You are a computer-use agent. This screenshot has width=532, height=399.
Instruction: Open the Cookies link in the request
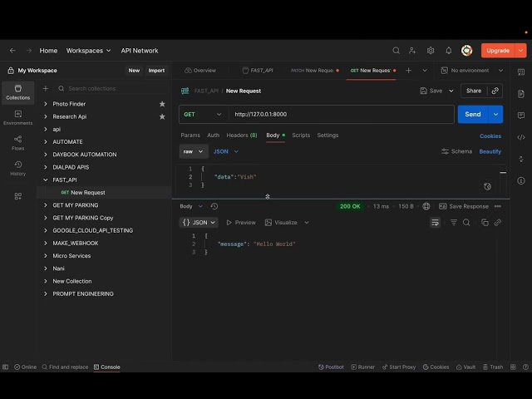[490, 136]
